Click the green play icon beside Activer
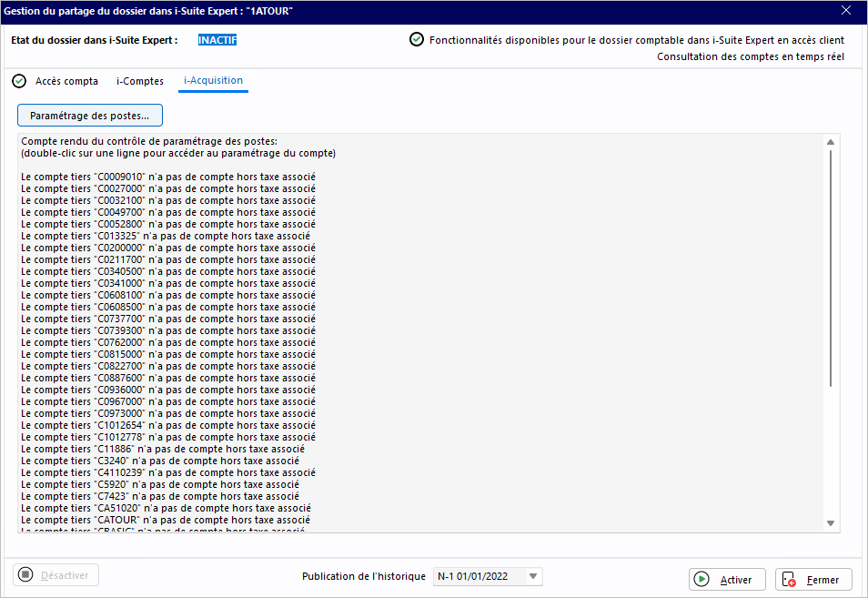The image size is (868, 598). (x=701, y=579)
